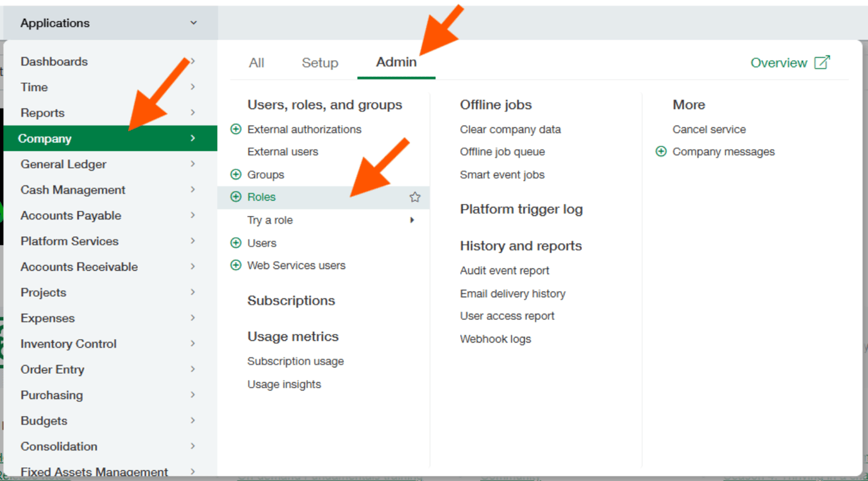Image resolution: width=868 pixels, height=481 pixels.
Task: Switch to the Setup tab
Action: pyautogui.click(x=320, y=62)
